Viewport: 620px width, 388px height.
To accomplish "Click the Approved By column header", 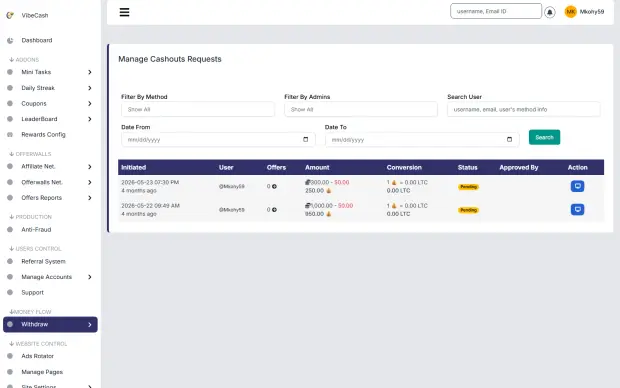I will click(519, 167).
